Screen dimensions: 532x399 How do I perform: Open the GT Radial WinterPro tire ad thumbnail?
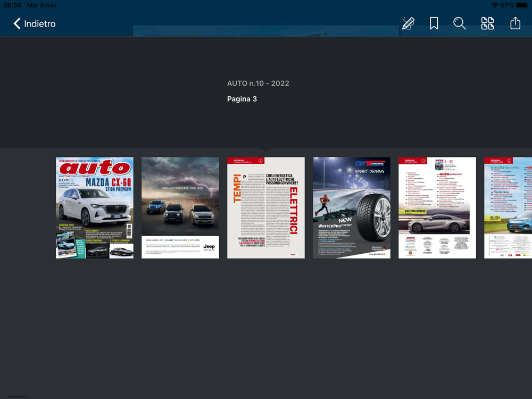click(x=352, y=207)
